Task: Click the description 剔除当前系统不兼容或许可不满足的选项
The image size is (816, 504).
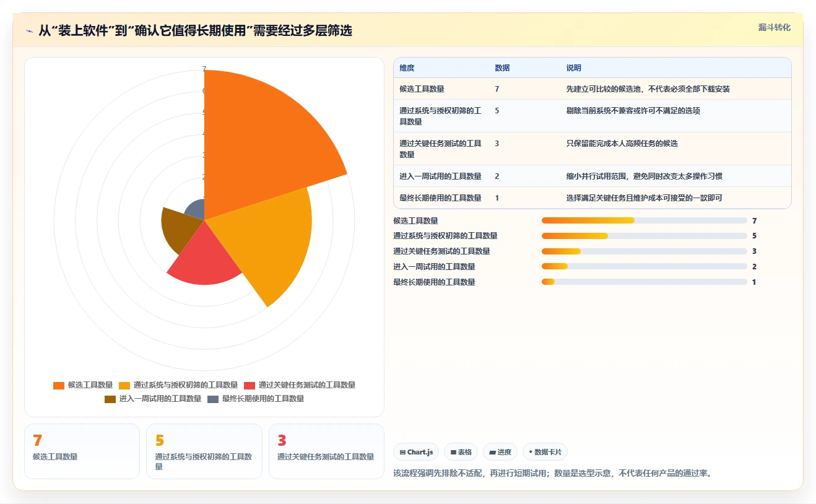Action: 633,111
